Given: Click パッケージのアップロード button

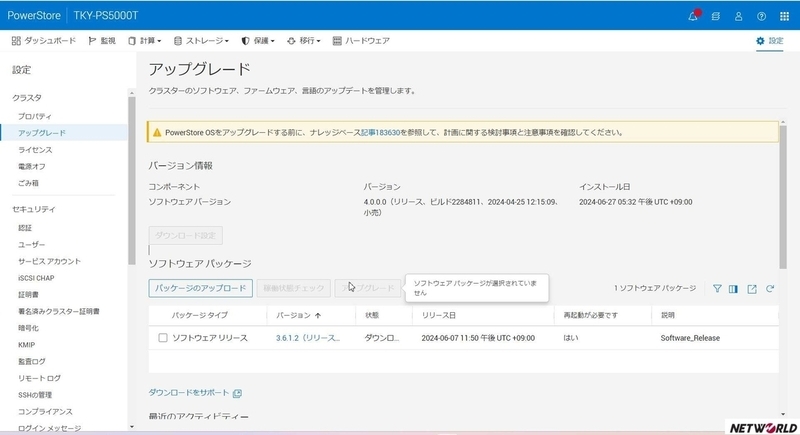Looking at the screenshot, I should pos(201,288).
